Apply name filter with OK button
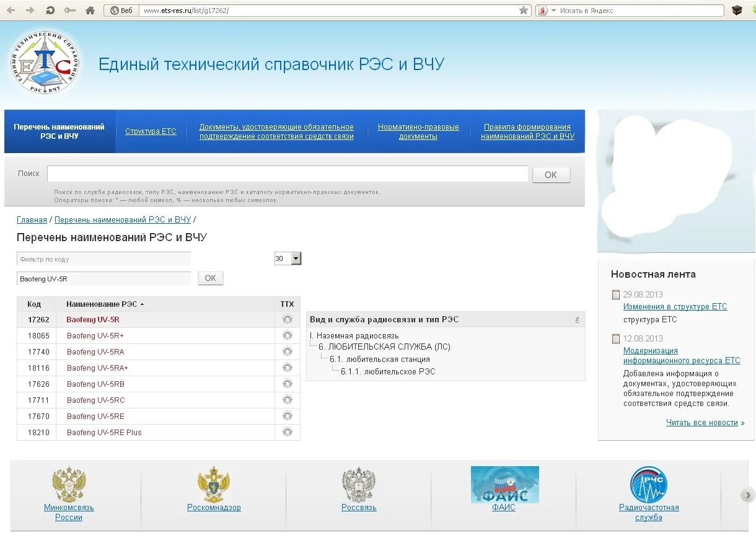756x543 pixels. [x=210, y=278]
